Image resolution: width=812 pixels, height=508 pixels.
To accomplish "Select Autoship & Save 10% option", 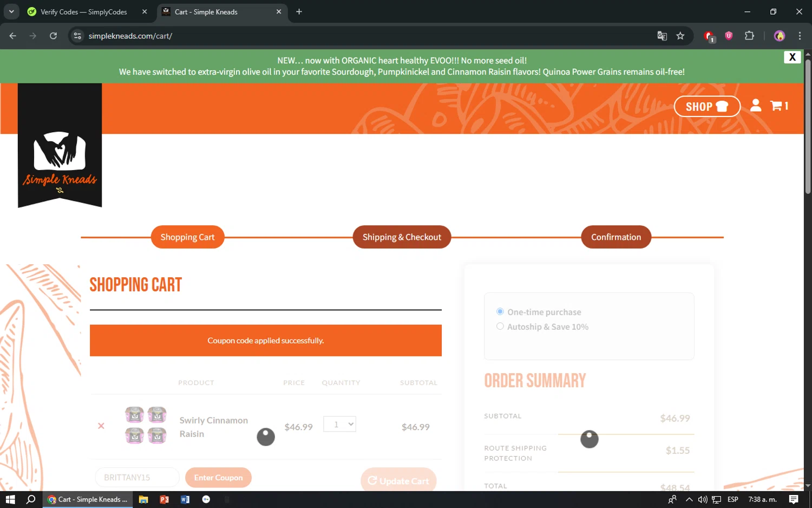I will tap(500, 326).
